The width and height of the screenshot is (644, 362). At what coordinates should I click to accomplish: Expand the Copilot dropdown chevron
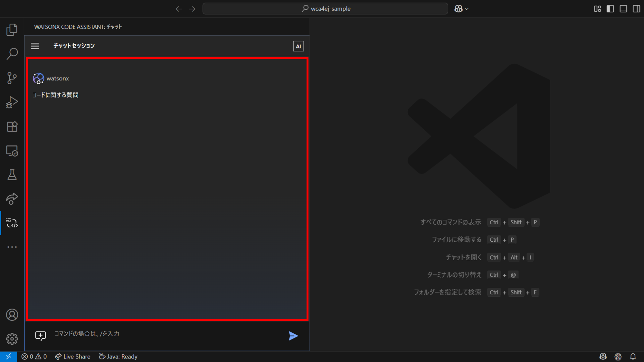467,9
